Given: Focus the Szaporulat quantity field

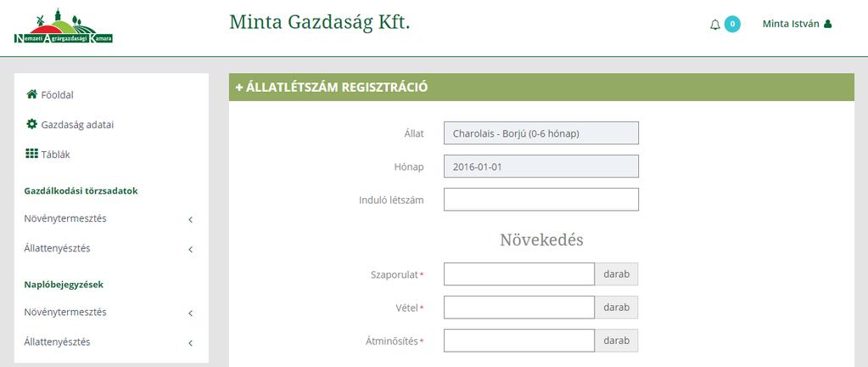Looking at the screenshot, I should tap(519, 274).
